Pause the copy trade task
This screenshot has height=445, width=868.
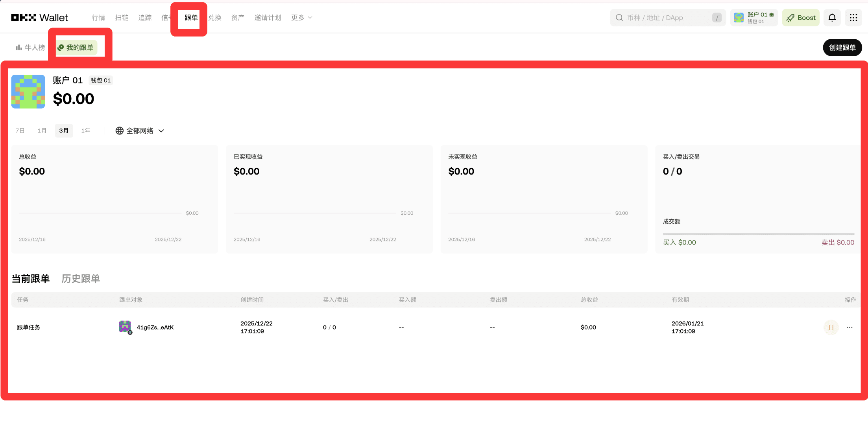pos(831,327)
